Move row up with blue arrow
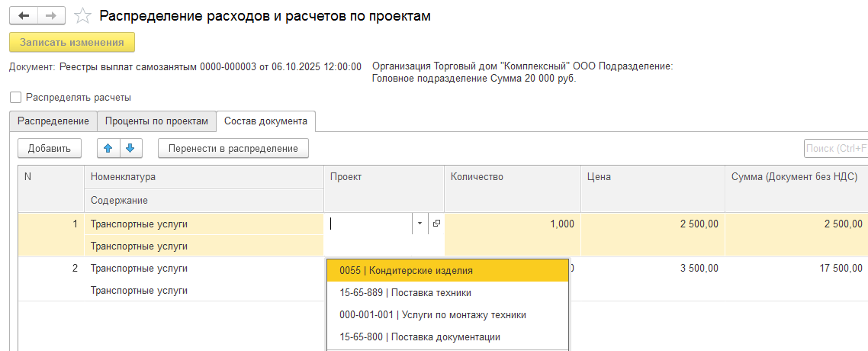Image resolution: width=868 pixels, height=351 pixels. click(x=108, y=148)
